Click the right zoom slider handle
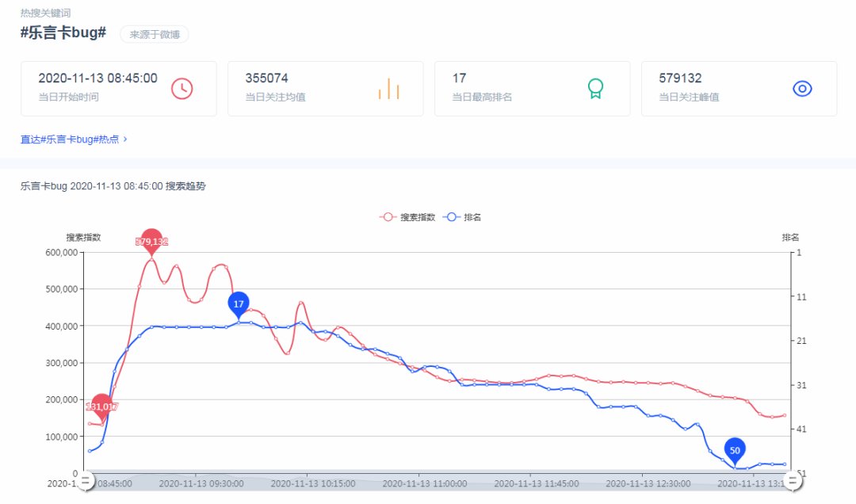The width and height of the screenshot is (856, 504). (793, 481)
